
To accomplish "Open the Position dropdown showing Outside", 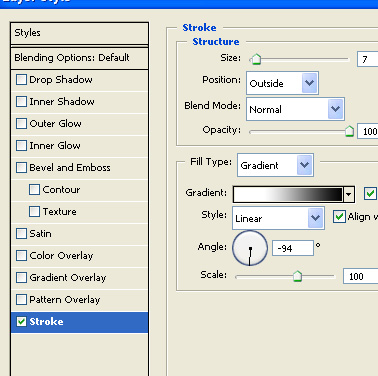I will click(x=282, y=83).
